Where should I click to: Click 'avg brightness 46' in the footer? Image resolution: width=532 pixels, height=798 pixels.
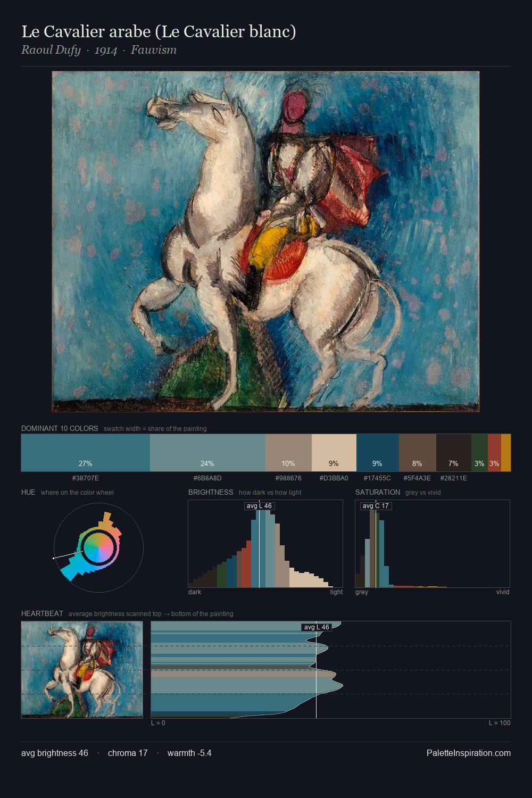coord(55,753)
